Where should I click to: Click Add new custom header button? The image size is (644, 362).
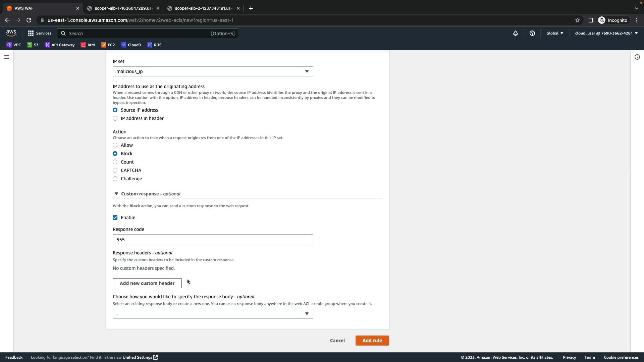(x=147, y=283)
